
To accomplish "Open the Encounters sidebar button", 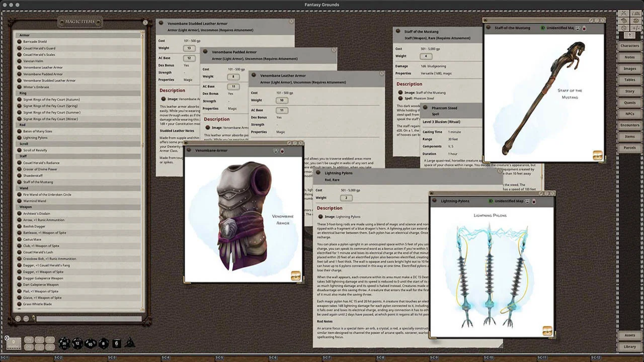I will 629,125.
